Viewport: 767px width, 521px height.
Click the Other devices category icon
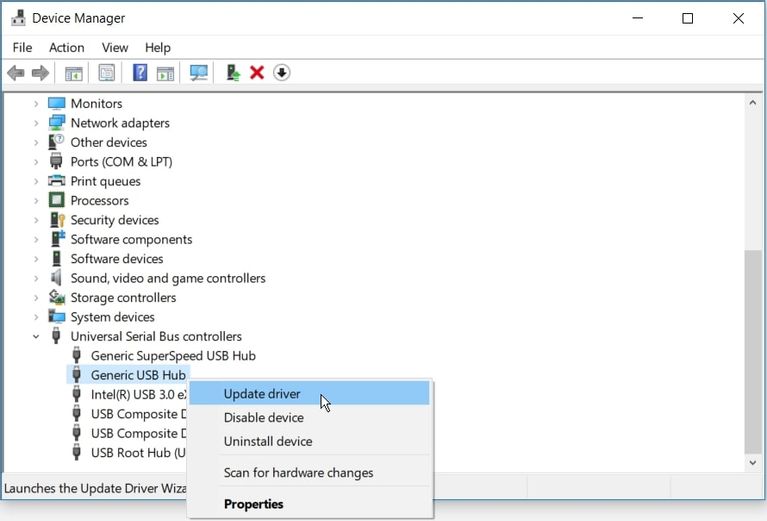[x=56, y=142]
